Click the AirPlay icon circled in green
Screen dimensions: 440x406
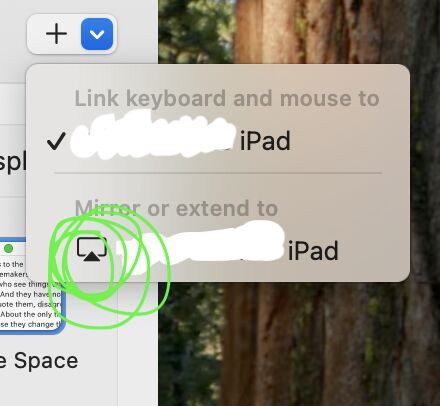click(92, 249)
